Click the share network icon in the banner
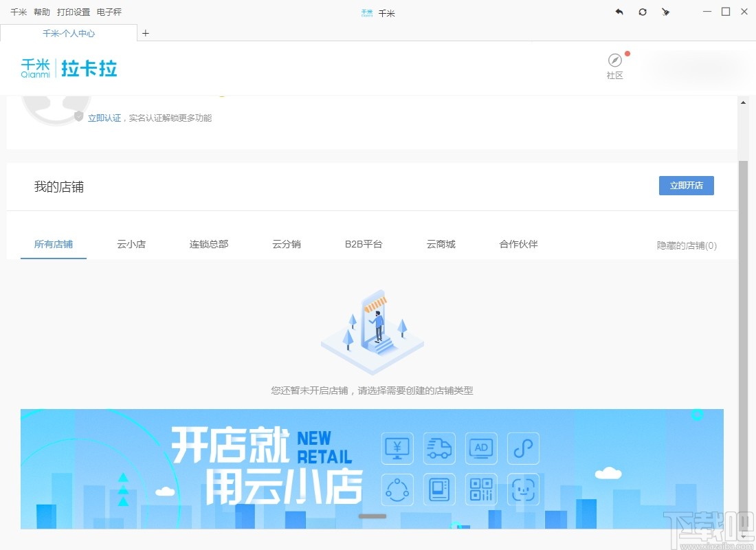The height and width of the screenshot is (550, 756). [x=397, y=489]
